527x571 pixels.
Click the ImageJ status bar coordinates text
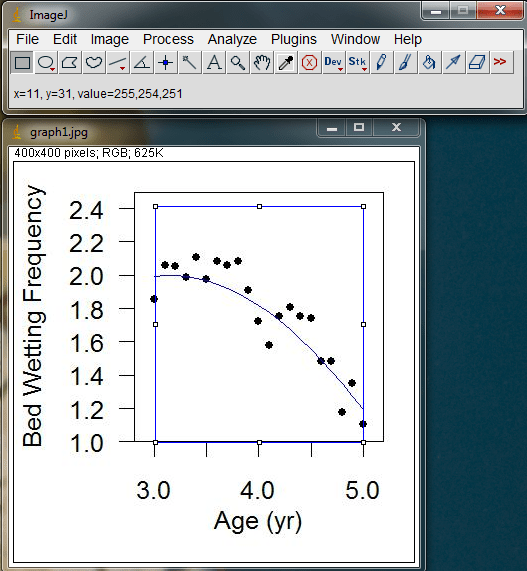pos(98,94)
